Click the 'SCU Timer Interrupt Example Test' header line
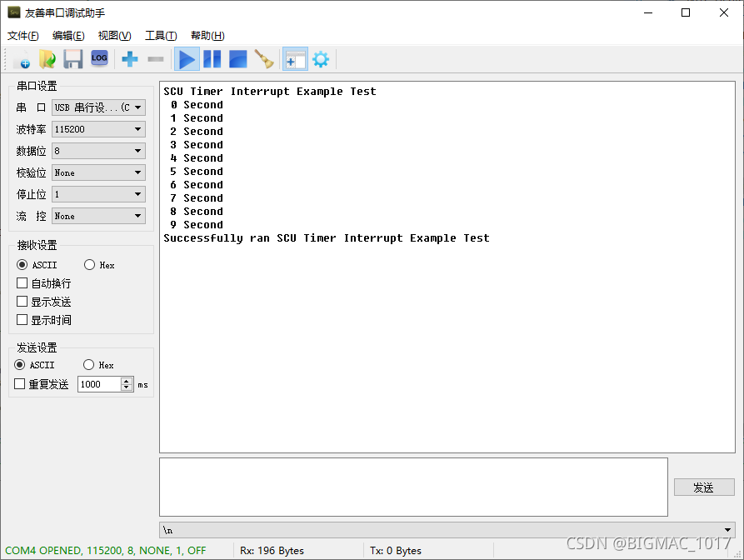 coord(269,91)
